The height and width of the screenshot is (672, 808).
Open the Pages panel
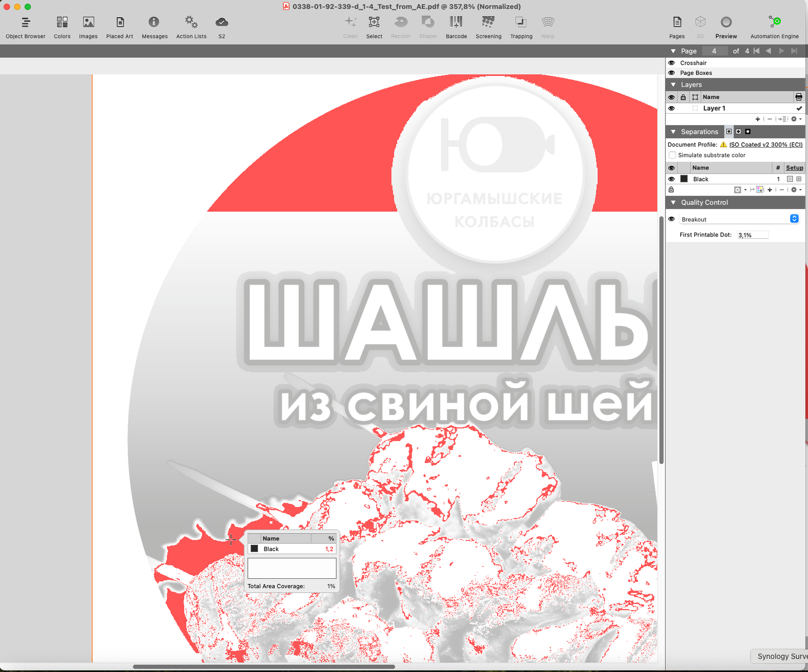click(677, 26)
